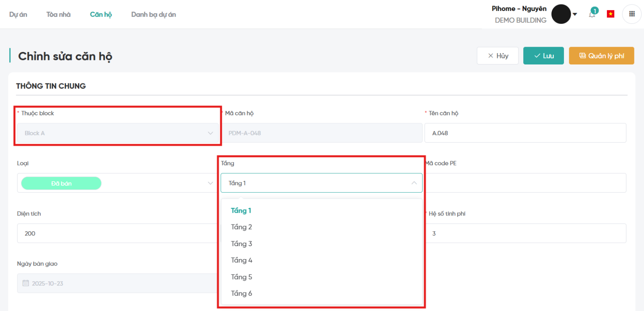The height and width of the screenshot is (311, 644).
Task: Open the Tòa nhà tab
Action: pyautogui.click(x=58, y=15)
